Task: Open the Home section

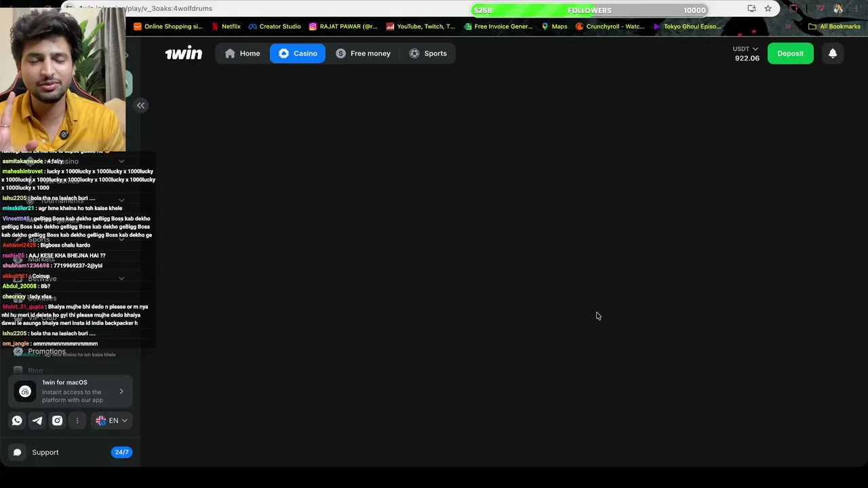Action: (x=242, y=54)
